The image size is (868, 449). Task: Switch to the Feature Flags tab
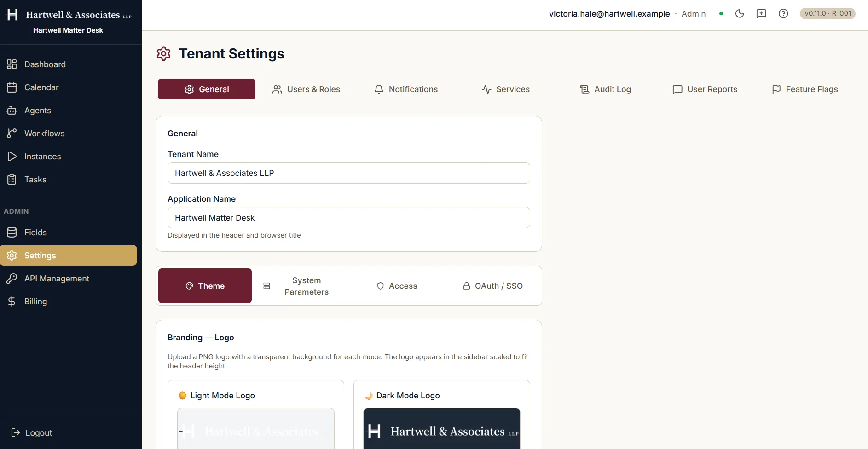pos(804,89)
